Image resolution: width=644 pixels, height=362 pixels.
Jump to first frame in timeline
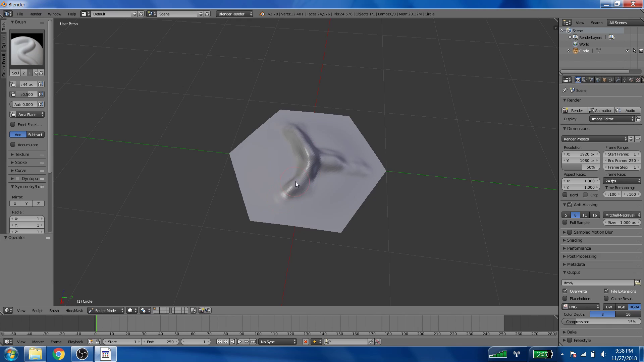[x=219, y=342]
